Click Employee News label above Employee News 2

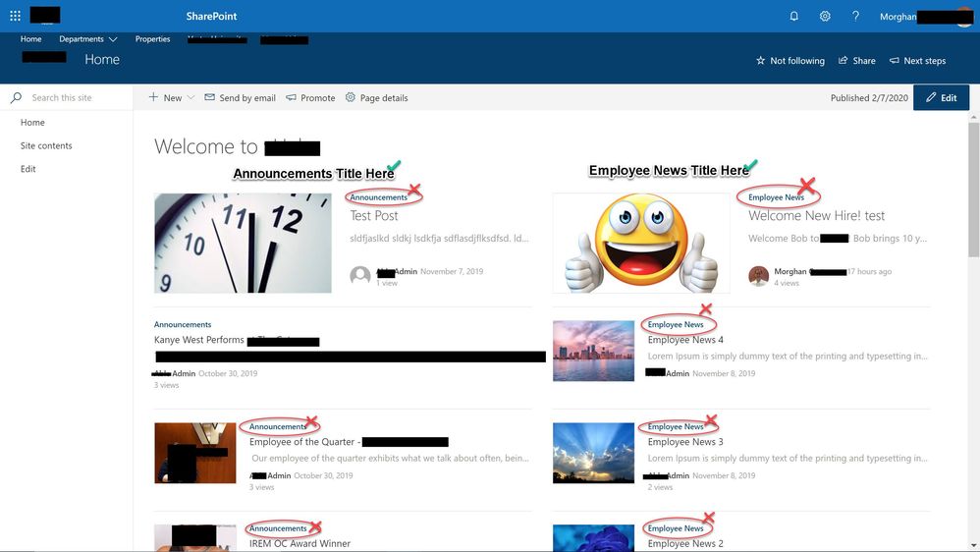tap(676, 528)
